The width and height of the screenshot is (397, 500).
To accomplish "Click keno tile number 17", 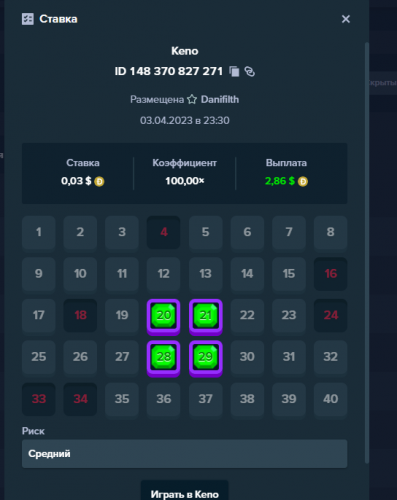I will click(x=39, y=315).
